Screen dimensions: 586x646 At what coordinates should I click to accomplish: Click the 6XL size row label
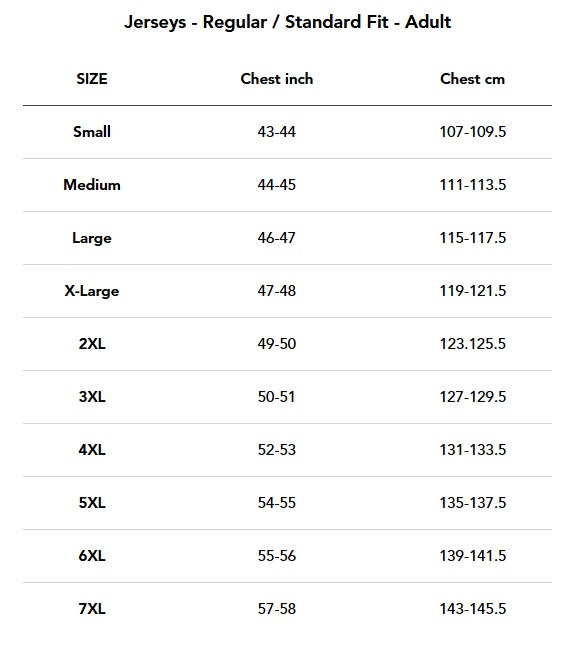click(x=91, y=556)
